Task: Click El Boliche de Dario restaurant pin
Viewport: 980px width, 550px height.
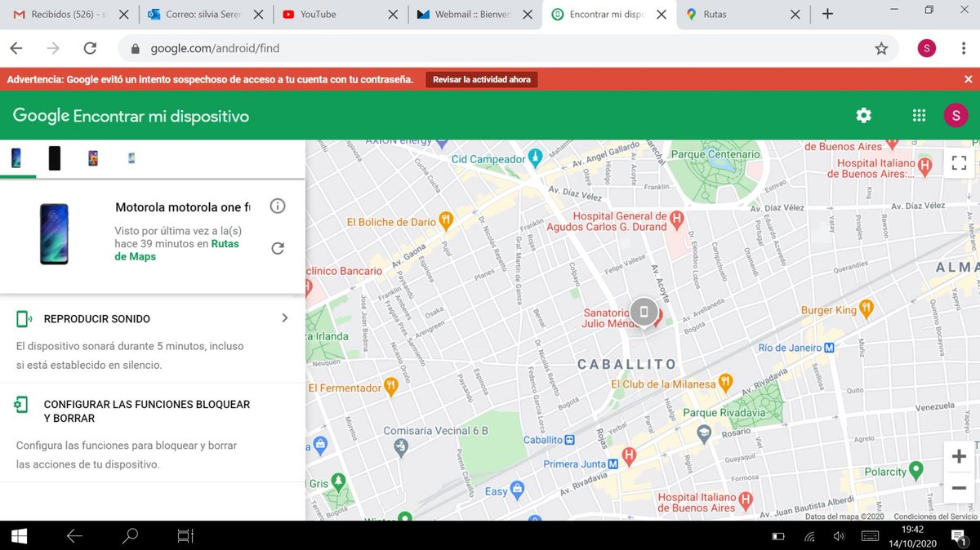Action: pyautogui.click(x=446, y=220)
